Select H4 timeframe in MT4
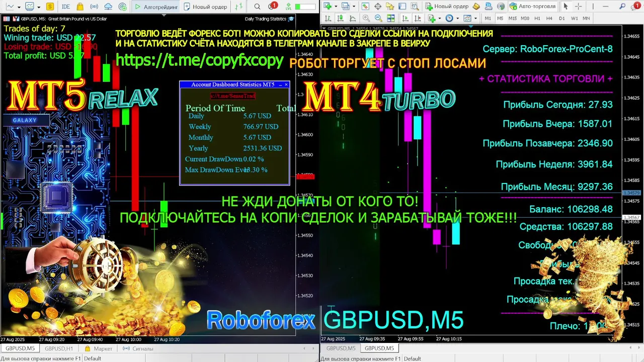 click(549, 18)
